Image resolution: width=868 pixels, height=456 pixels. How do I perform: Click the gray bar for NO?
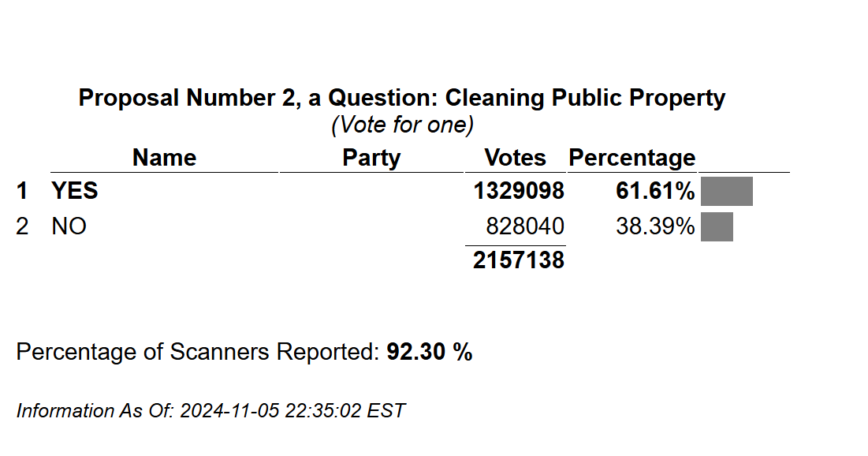pyautogui.click(x=717, y=226)
